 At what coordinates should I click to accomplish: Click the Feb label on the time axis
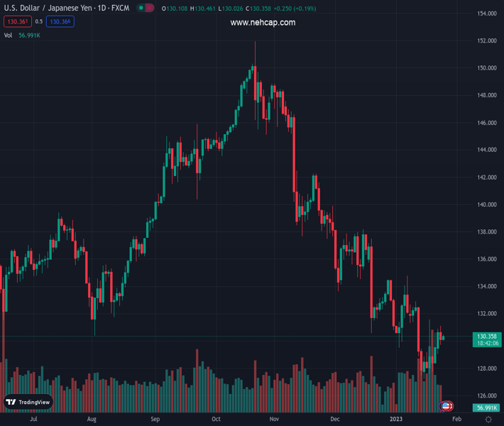[x=456, y=420]
